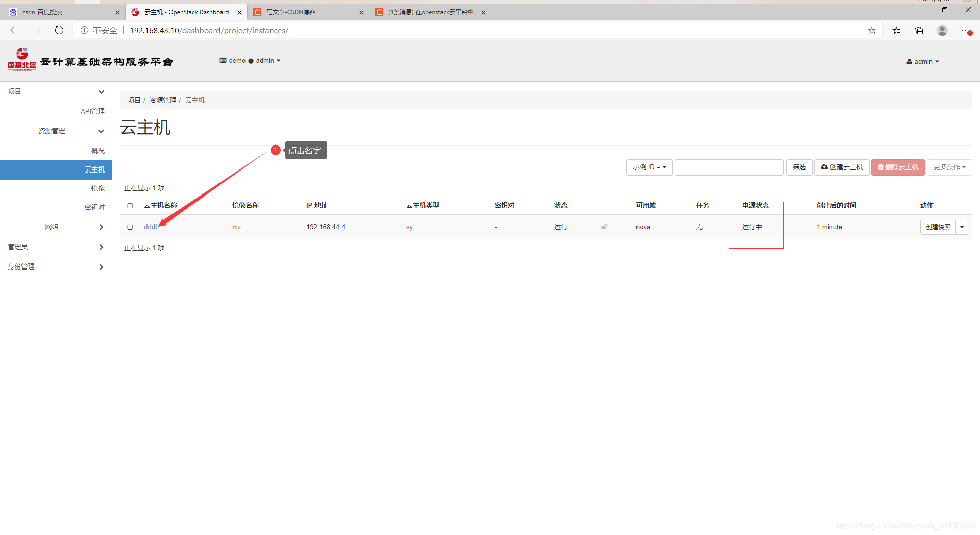Click the 镜像名称 column header
The width and height of the screenshot is (980, 535).
tap(246, 206)
